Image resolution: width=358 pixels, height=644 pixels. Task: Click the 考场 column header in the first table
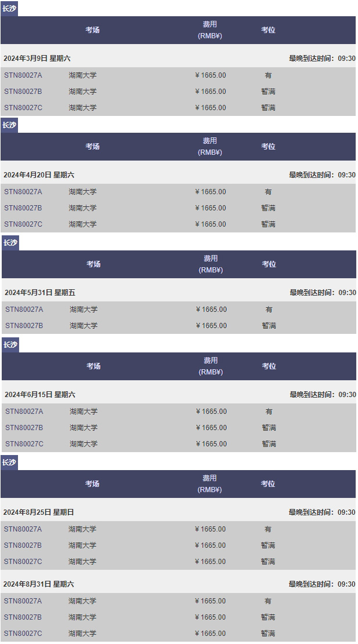pyautogui.click(x=92, y=30)
